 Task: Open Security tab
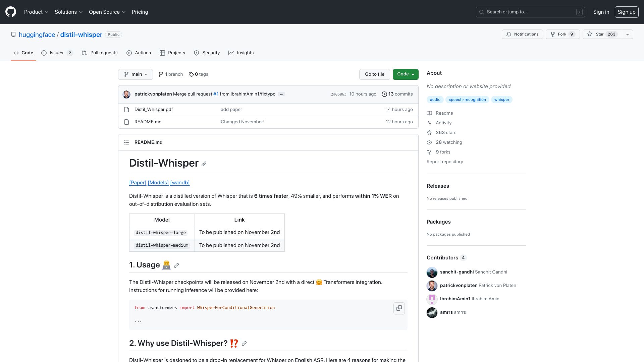[x=207, y=53]
